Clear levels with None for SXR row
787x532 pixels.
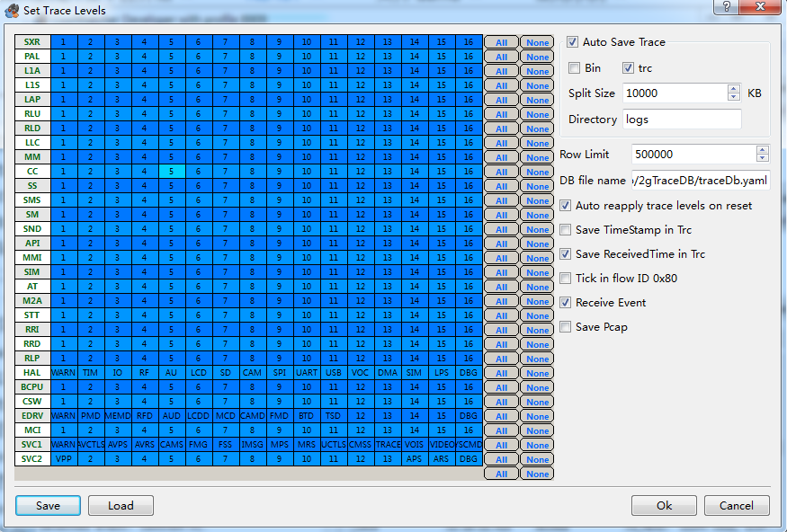pyautogui.click(x=537, y=42)
